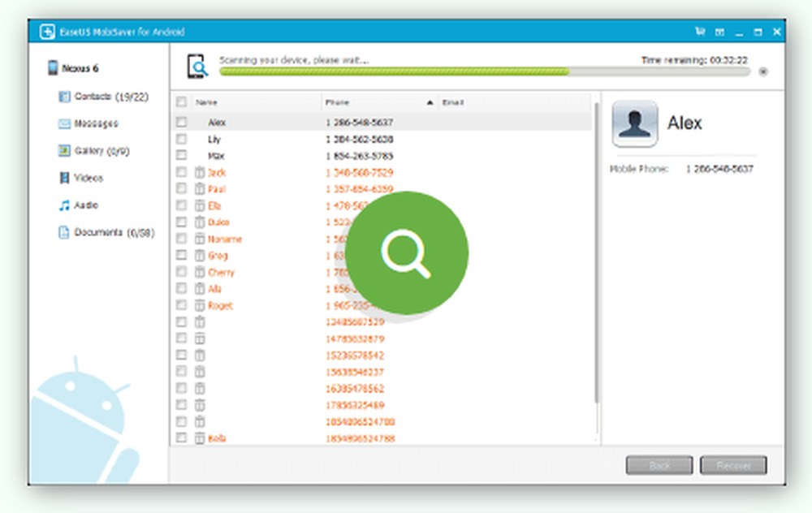Image resolution: width=812 pixels, height=513 pixels.
Task: Click the Name column header
Action: (x=207, y=103)
